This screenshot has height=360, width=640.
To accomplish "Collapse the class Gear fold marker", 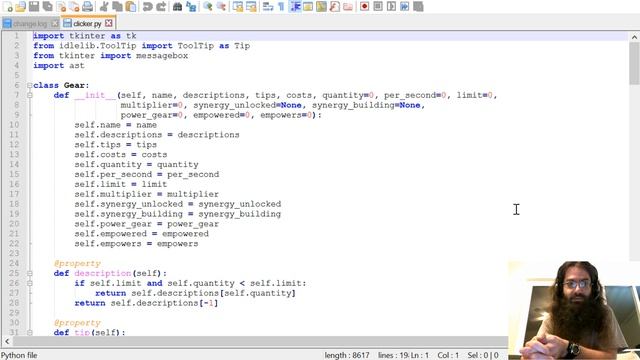I will pos(29,85).
